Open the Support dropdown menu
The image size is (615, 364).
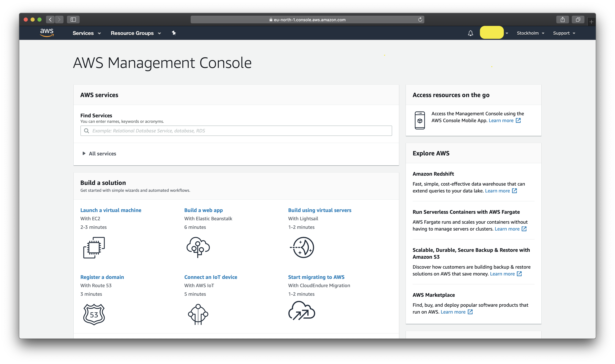(x=564, y=33)
